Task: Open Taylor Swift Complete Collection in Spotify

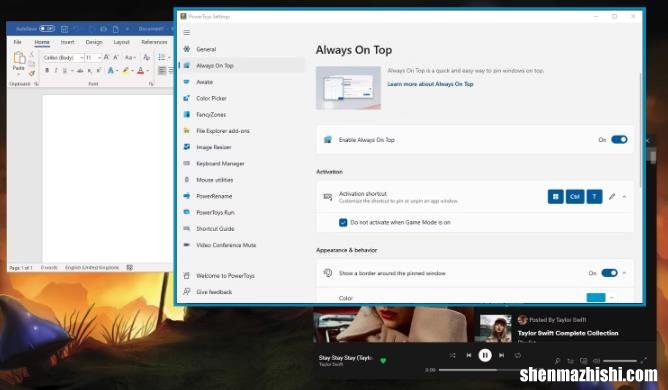Action: [568, 333]
